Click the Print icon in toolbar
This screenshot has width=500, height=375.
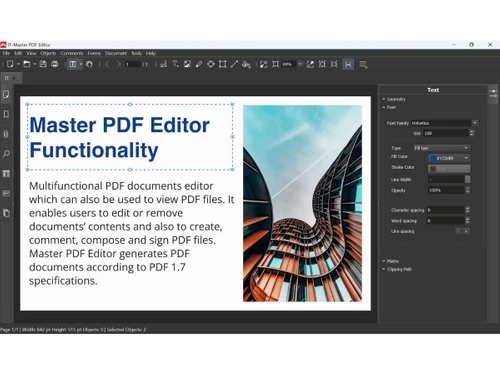tap(55, 64)
